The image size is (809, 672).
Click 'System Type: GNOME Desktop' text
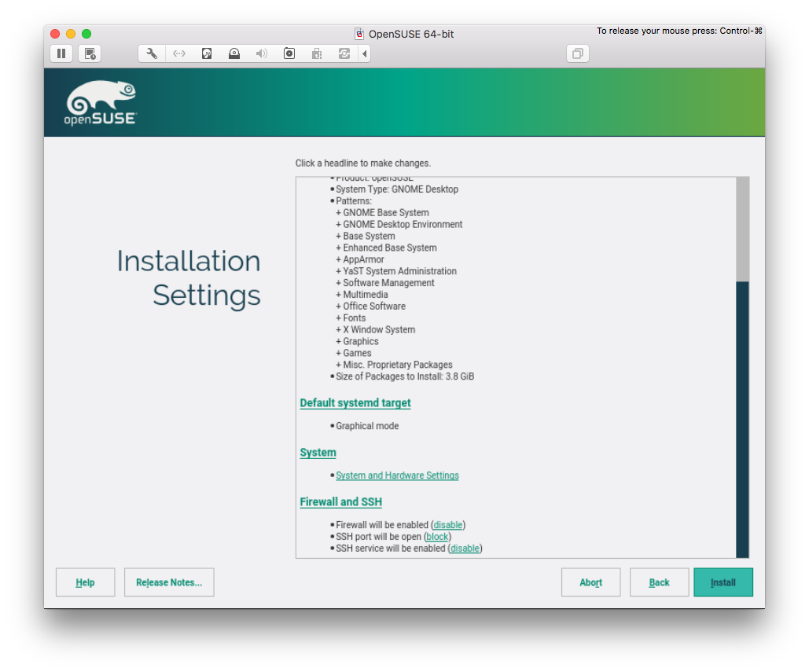pos(397,189)
